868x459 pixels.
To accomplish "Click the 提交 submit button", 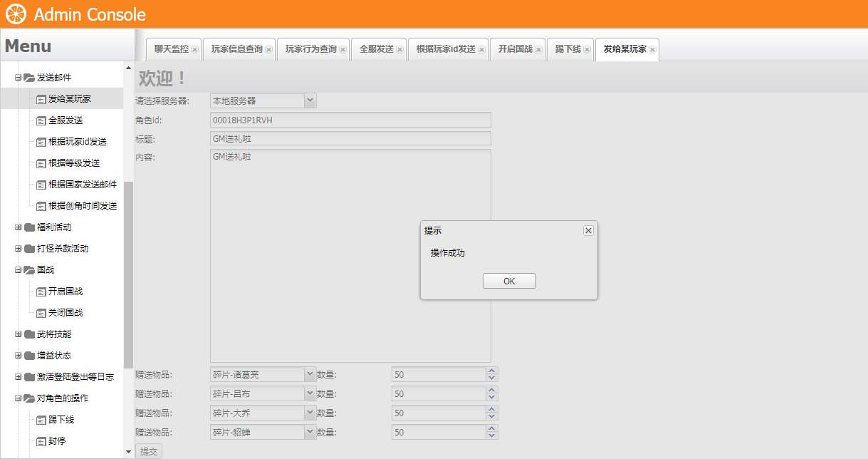I will 148,450.
